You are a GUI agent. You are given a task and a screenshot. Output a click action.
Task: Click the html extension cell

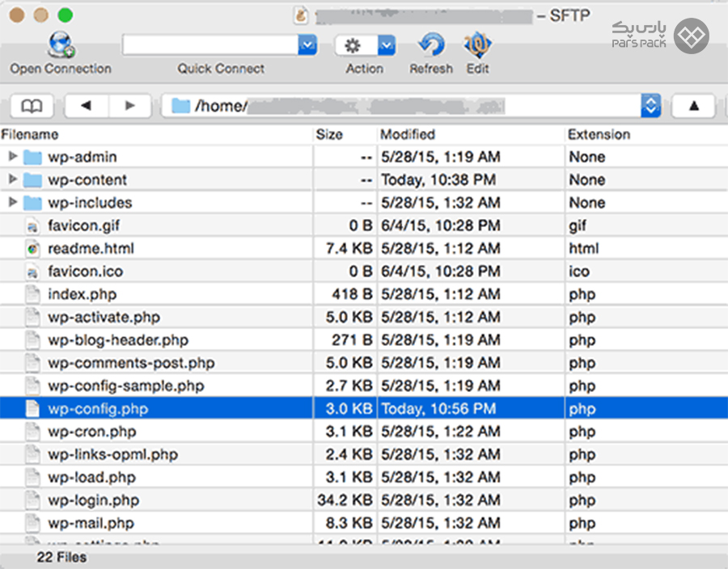coord(583,249)
